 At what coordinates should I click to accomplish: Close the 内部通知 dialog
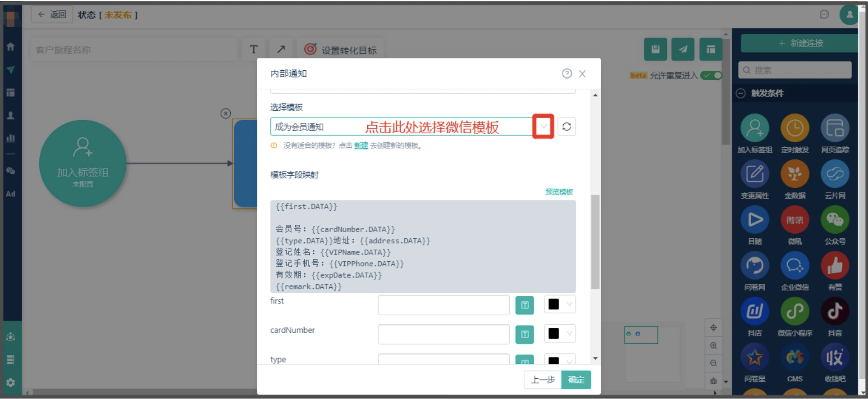click(582, 73)
